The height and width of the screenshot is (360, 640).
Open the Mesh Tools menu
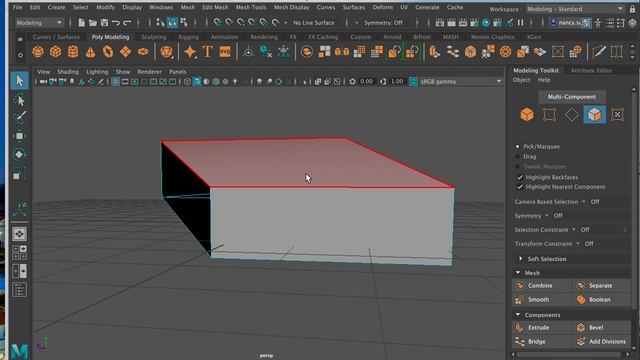[251, 7]
